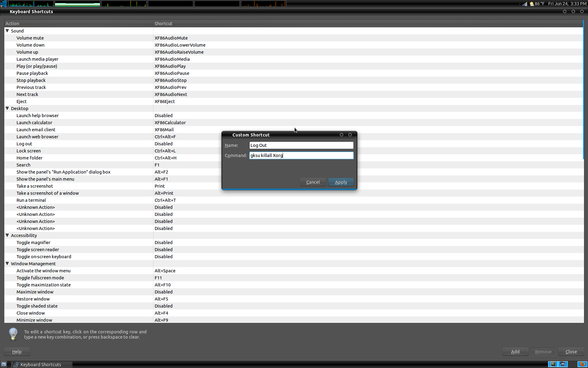This screenshot has width=588, height=368.
Task: Toggle the Sound section collapsed
Action: point(7,31)
